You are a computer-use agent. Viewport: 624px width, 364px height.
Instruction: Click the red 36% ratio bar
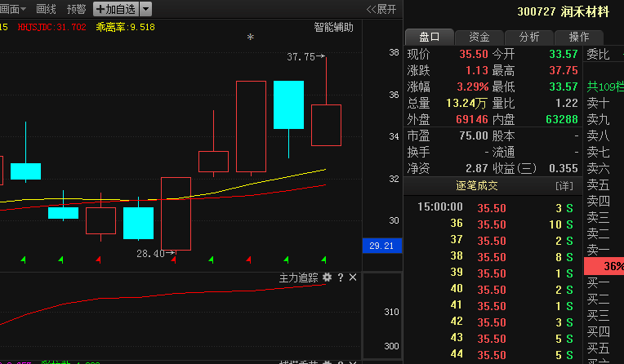[x=604, y=266]
